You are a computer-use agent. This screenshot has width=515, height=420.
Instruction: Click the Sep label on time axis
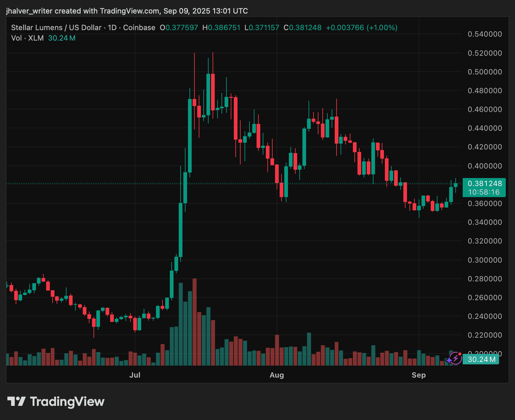[419, 375]
